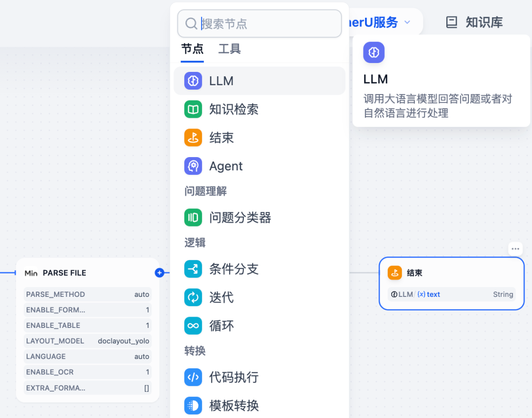Select the 结束 end node icon
The height and width of the screenshot is (418, 532).
[x=193, y=138]
